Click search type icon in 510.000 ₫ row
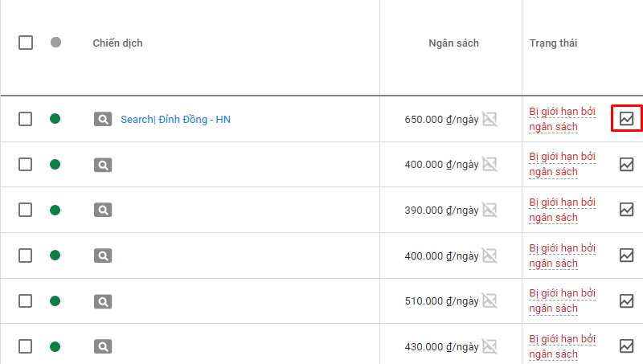Image resolution: width=643 pixels, height=364 pixels. point(103,301)
